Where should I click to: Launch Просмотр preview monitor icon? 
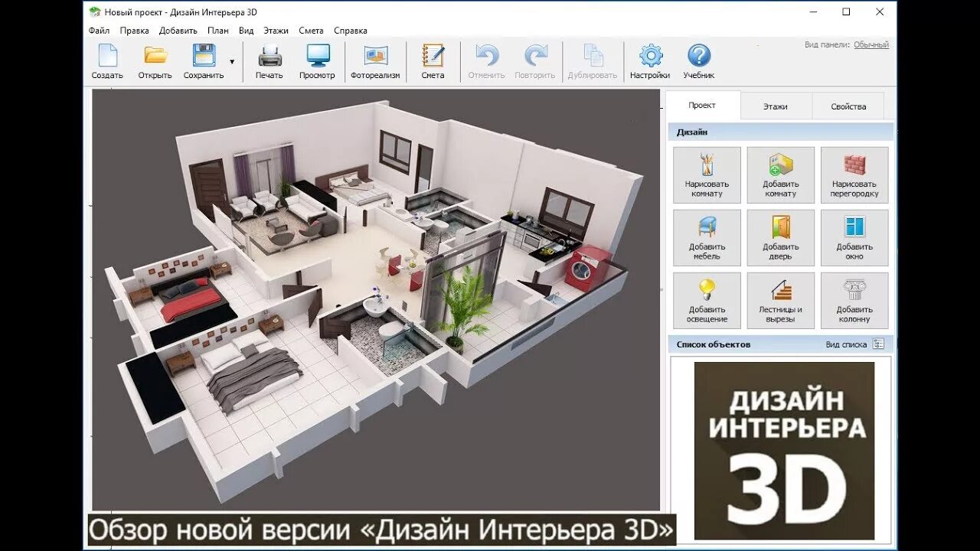317,61
